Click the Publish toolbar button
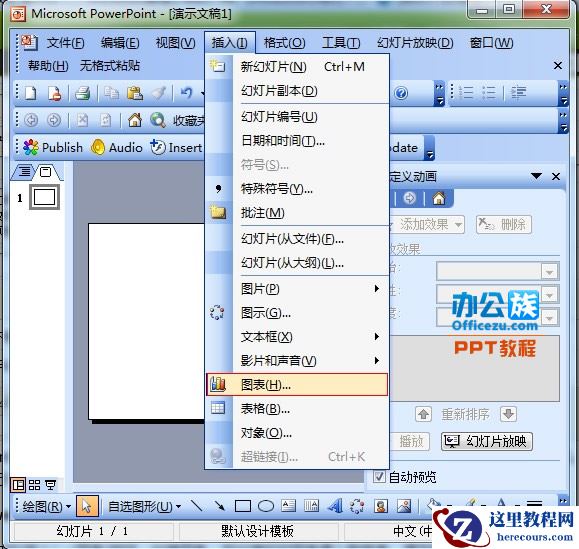 (x=53, y=147)
